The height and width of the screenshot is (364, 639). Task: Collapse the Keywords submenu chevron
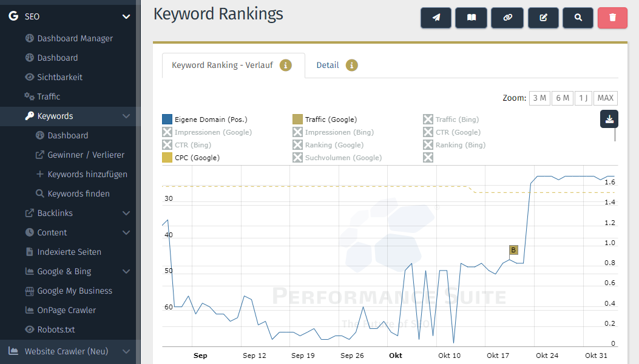coord(126,116)
